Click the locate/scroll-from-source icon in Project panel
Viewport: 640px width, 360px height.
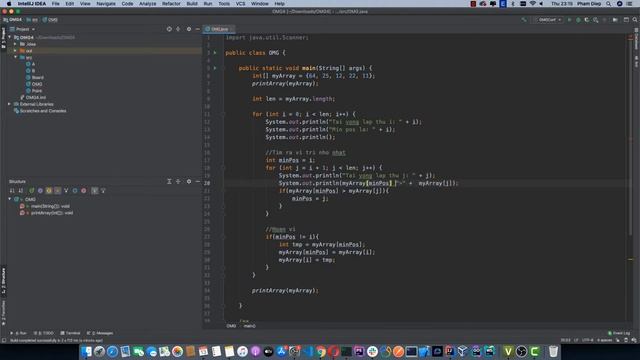click(169, 29)
